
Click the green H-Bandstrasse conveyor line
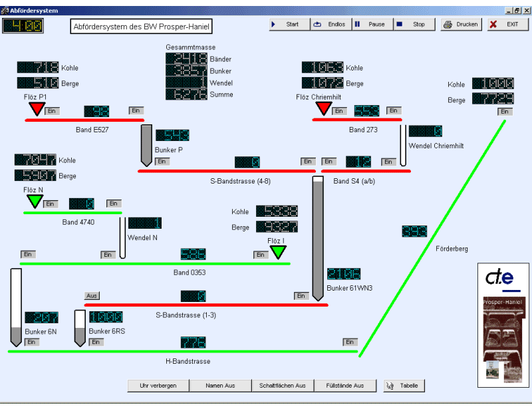coord(183,352)
